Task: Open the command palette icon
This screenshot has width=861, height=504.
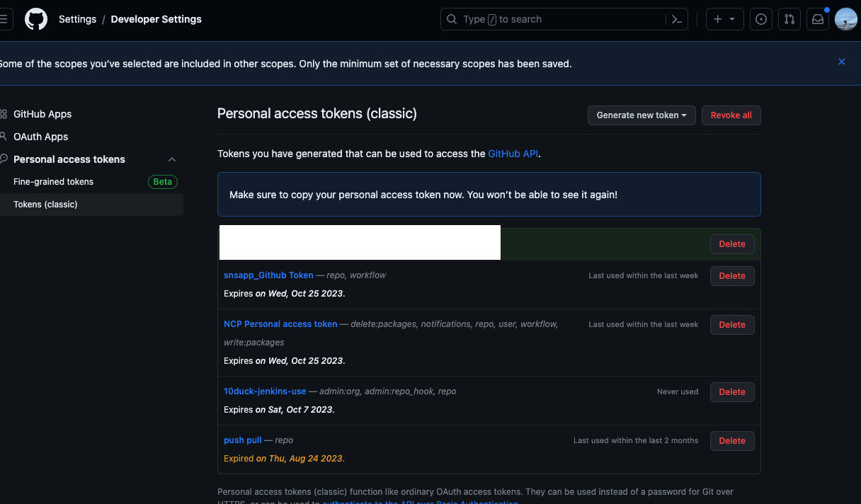Action: click(x=677, y=19)
